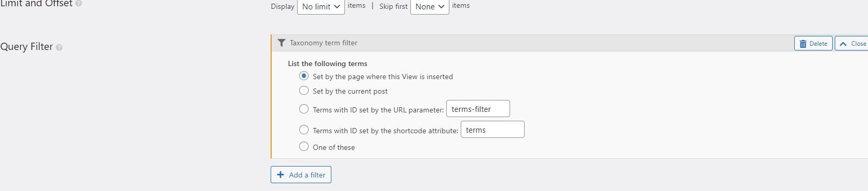Image resolution: width=868 pixels, height=191 pixels.
Task: Click the up-chevron icon beside Close
Action: [843, 44]
